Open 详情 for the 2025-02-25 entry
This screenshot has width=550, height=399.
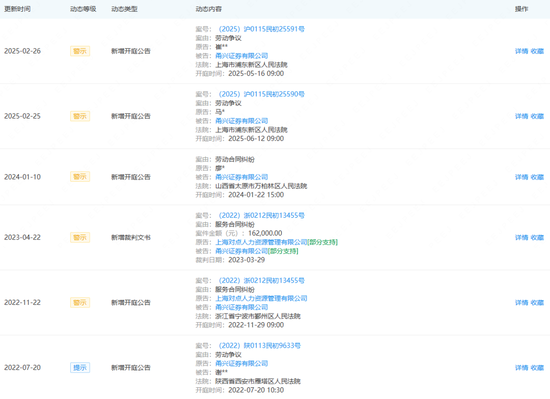click(x=522, y=116)
